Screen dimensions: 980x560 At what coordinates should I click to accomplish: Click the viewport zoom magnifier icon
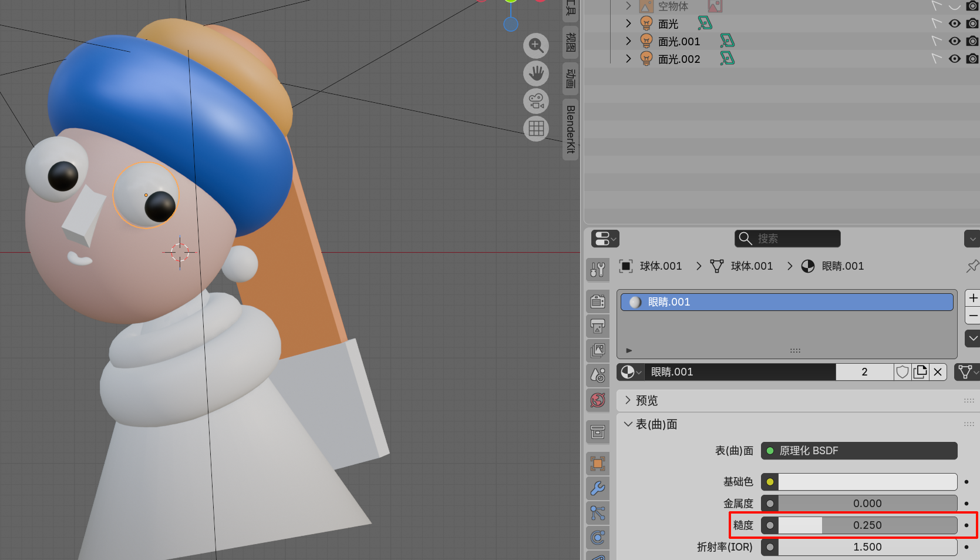536,45
